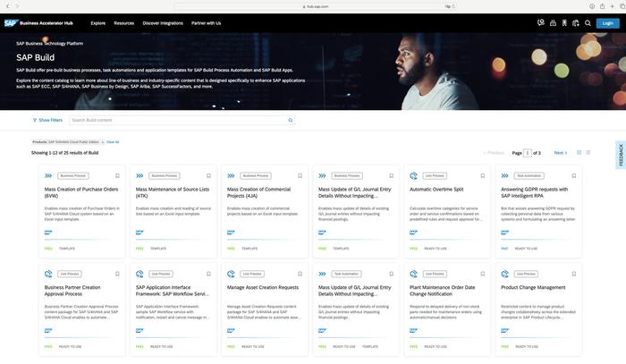Click the browser downloads icon
The image size is (626, 364).
(592, 6)
